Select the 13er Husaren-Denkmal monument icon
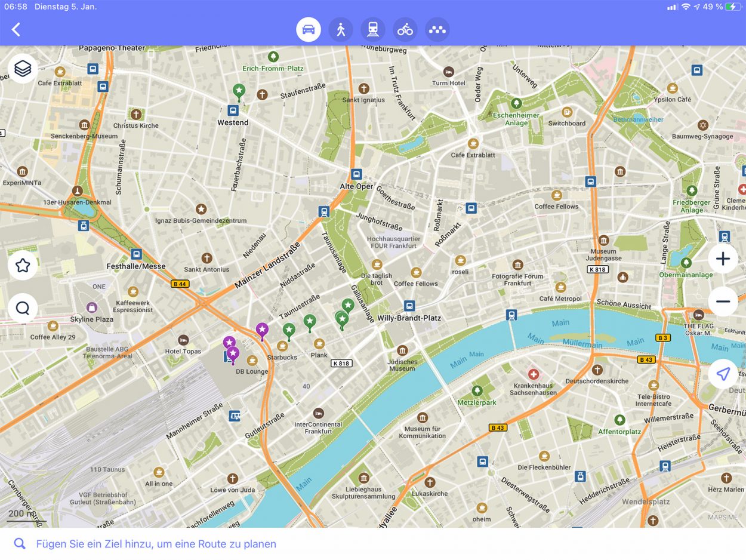Viewport: 746px width, 560px height. (x=77, y=191)
